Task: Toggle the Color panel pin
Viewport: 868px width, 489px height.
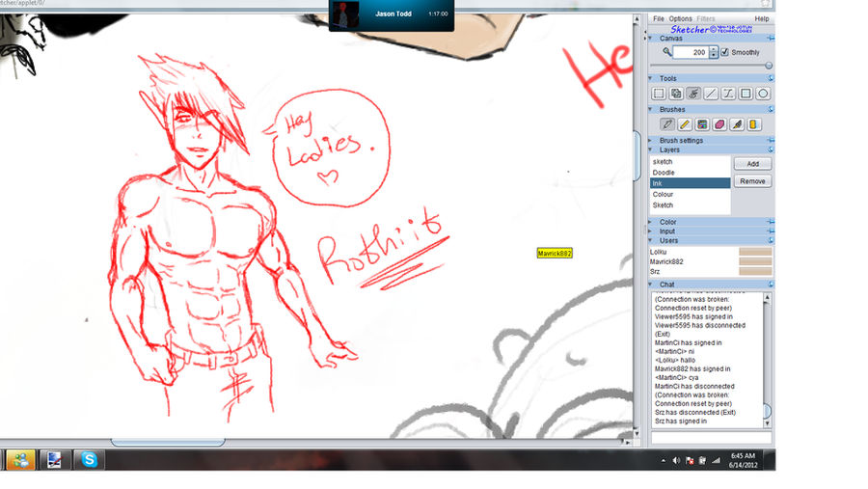Action: 770,222
